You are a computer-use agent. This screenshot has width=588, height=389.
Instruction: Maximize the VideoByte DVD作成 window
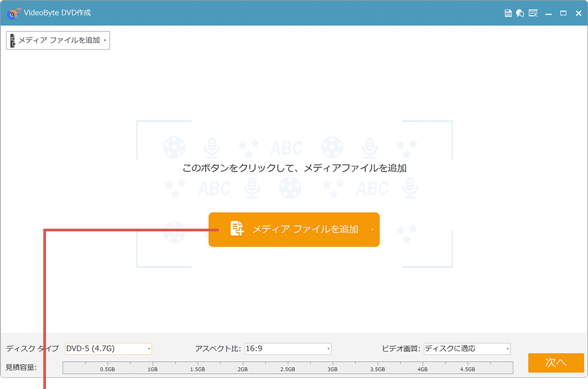point(563,12)
